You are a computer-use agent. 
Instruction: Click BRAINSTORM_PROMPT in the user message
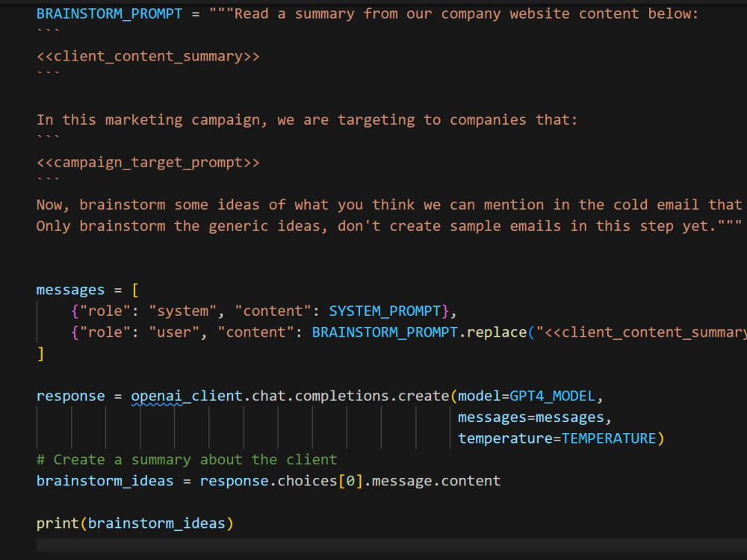coord(385,332)
